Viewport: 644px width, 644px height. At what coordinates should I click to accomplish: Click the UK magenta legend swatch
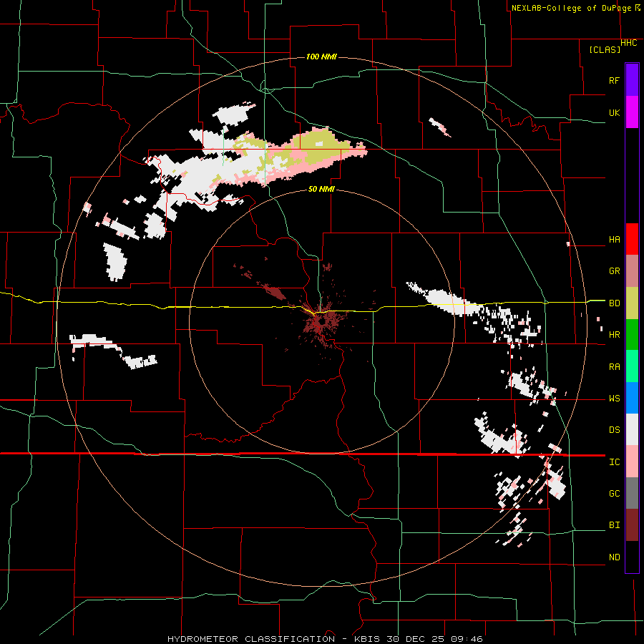click(x=632, y=112)
